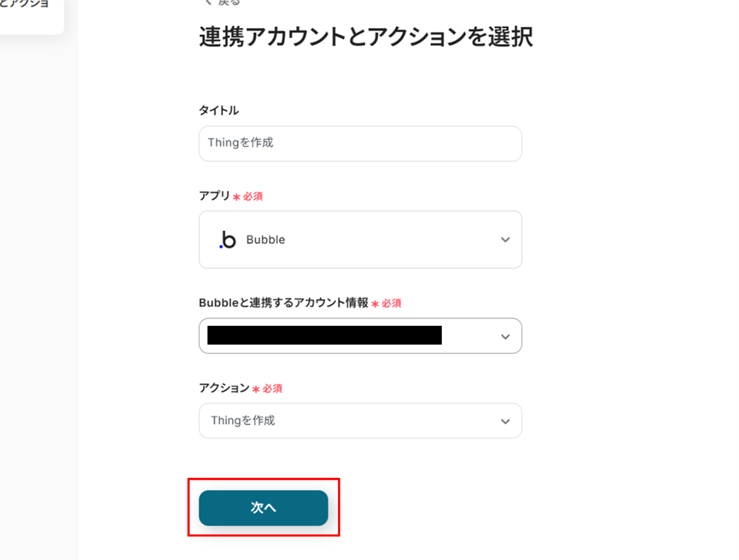Go back via the 戻る link
The width and height of the screenshot is (739, 560).
(229, 2)
